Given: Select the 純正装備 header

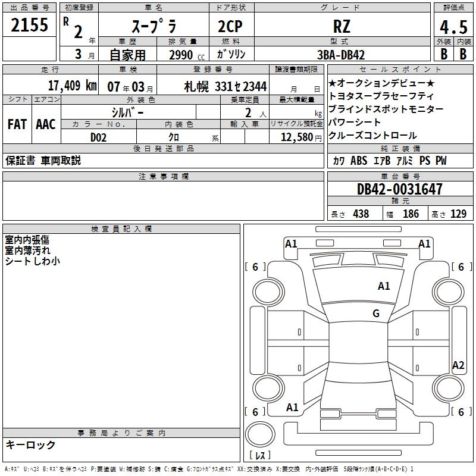Looking at the screenshot, I should click(x=400, y=148).
